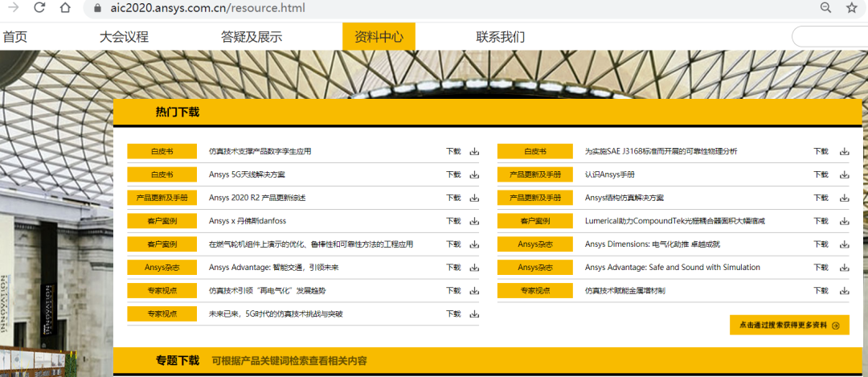This screenshot has height=377, width=868.
Task: Click the download icon for Ansys 5G天线解决方案
Action: click(x=474, y=174)
